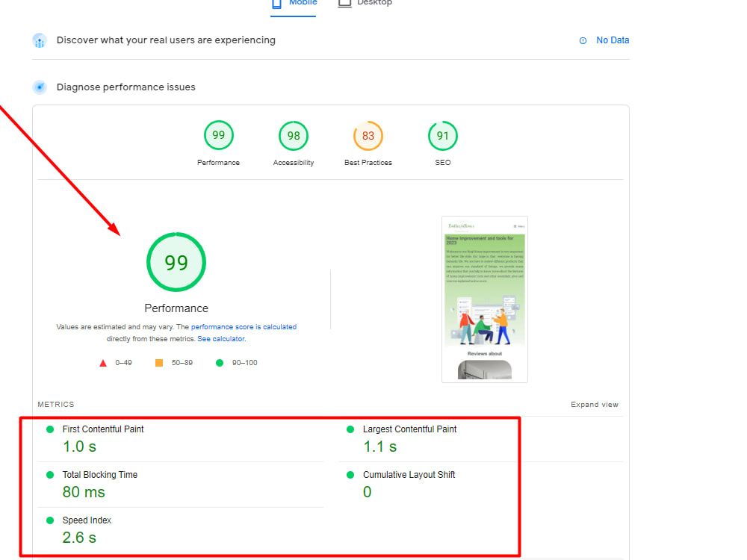
Task: Click the 2.6 s Speed Index value
Action: 79,538
